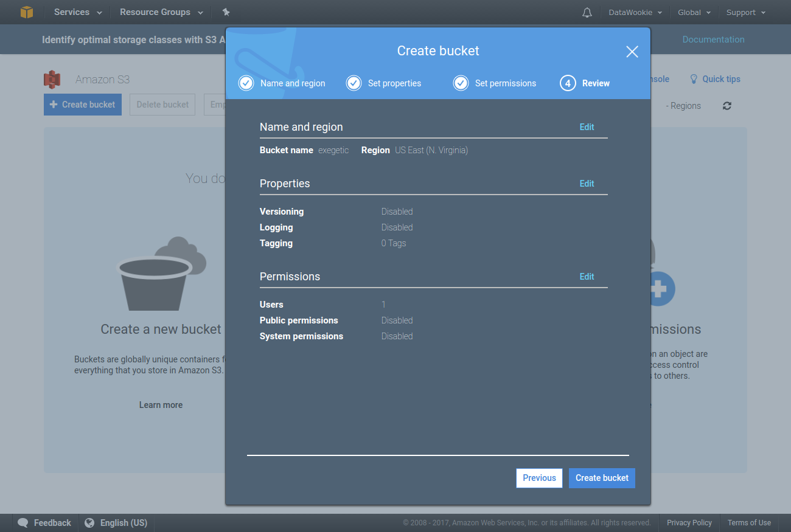
Task: Click the refresh icon beside Regions
Action: [727, 106]
